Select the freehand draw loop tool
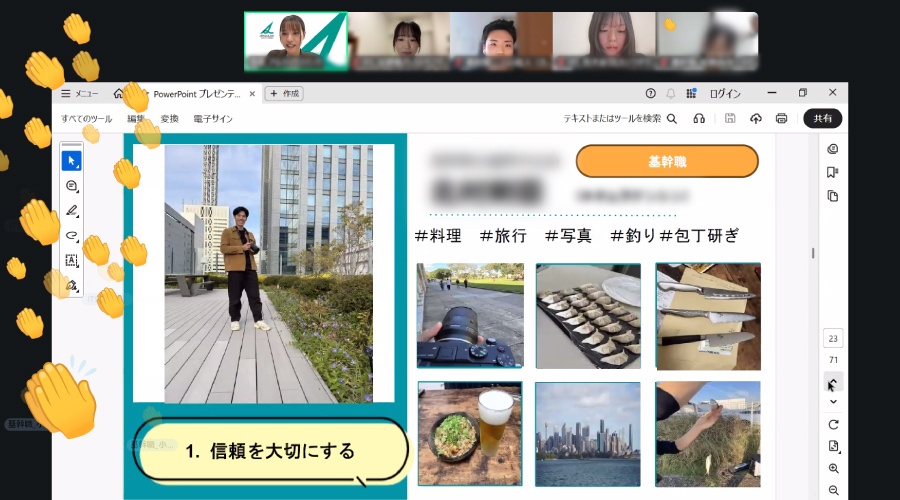Viewport: 900px width, 500px height. (71, 235)
